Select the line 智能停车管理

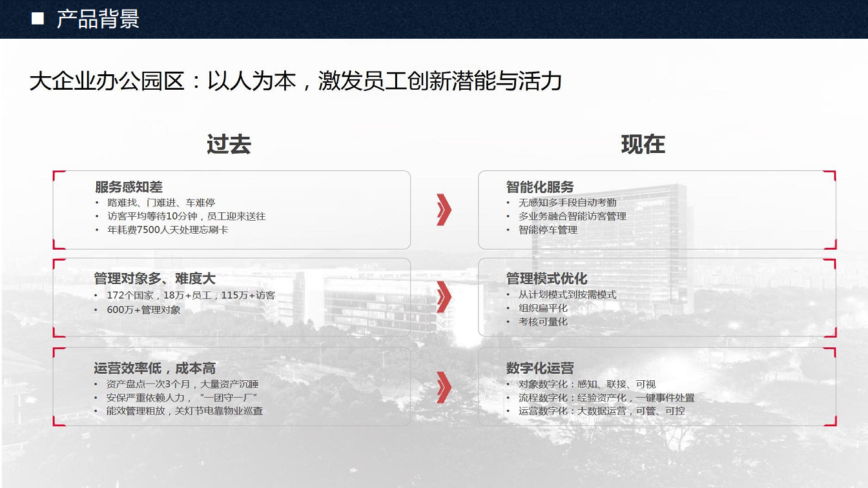pos(548,230)
